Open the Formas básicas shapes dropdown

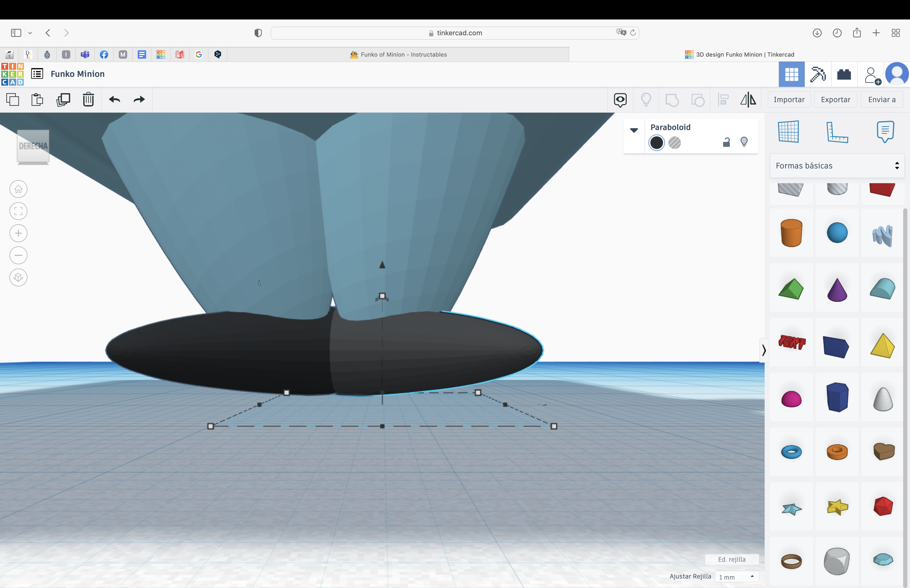[x=837, y=166]
